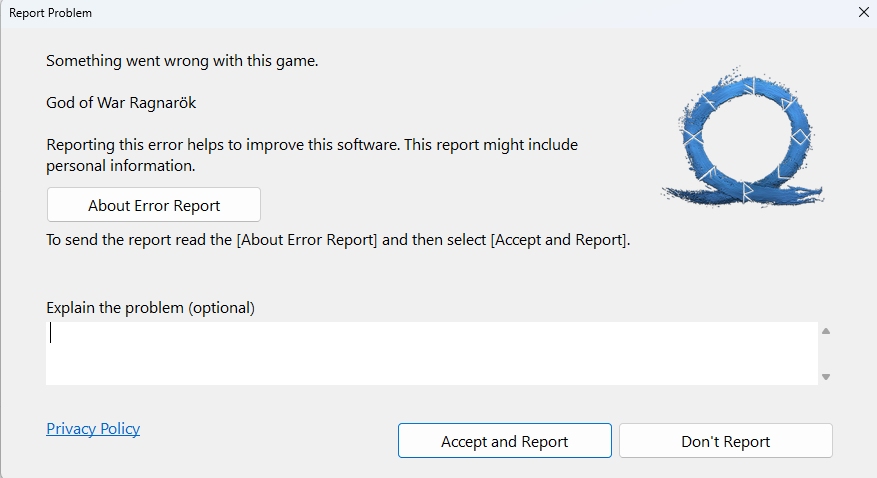Open the About Error Report button
Viewport: 877px width, 478px height.
tap(154, 205)
